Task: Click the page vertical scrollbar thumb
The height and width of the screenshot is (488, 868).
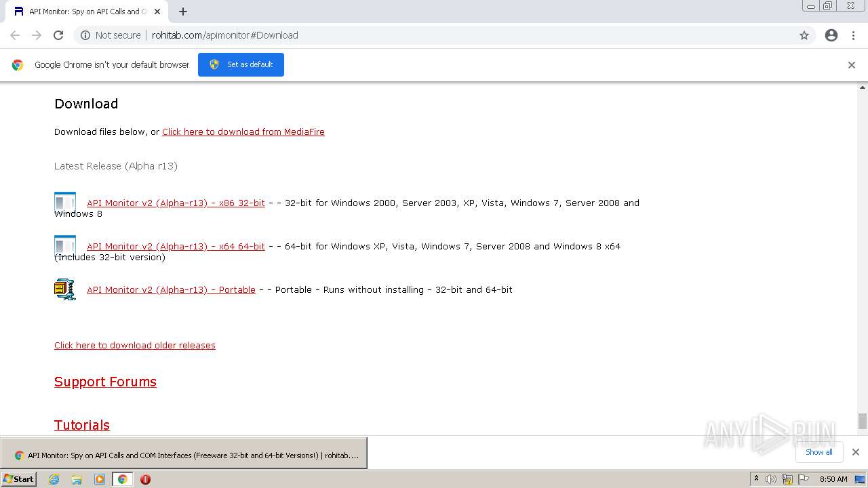Action: [x=863, y=421]
